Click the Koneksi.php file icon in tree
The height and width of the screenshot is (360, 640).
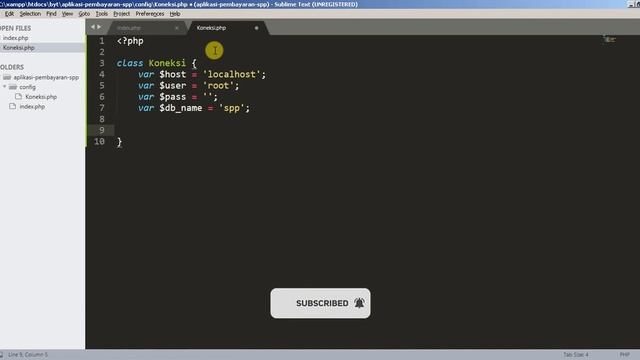pos(18,97)
